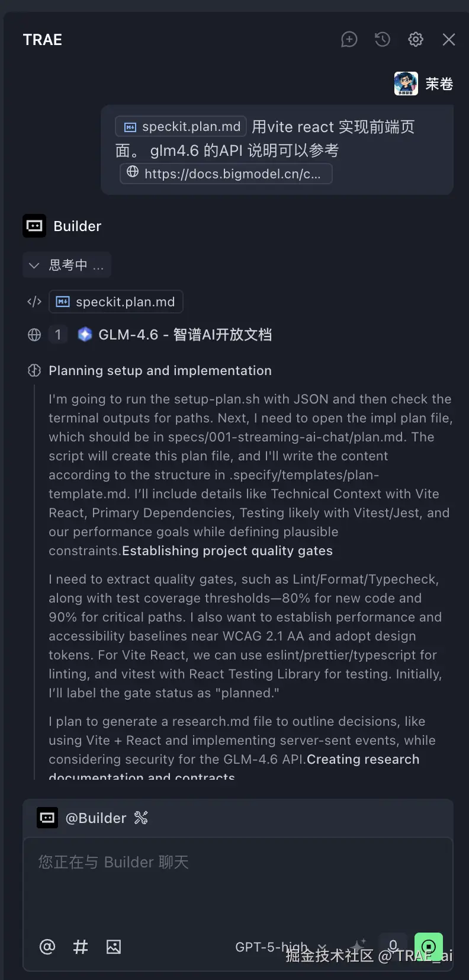469x980 pixels.
Task: Click the 茉卷 user avatar
Action: tap(406, 84)
